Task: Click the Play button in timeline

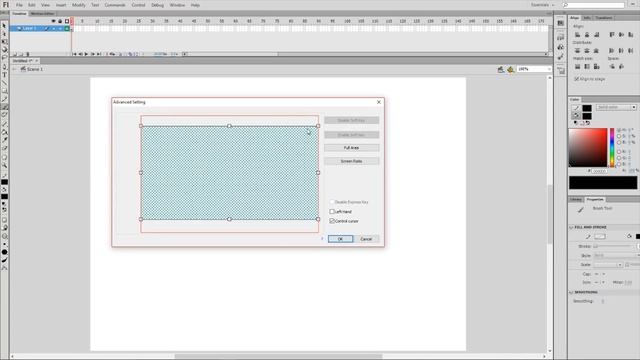Action: click(86, 54)
